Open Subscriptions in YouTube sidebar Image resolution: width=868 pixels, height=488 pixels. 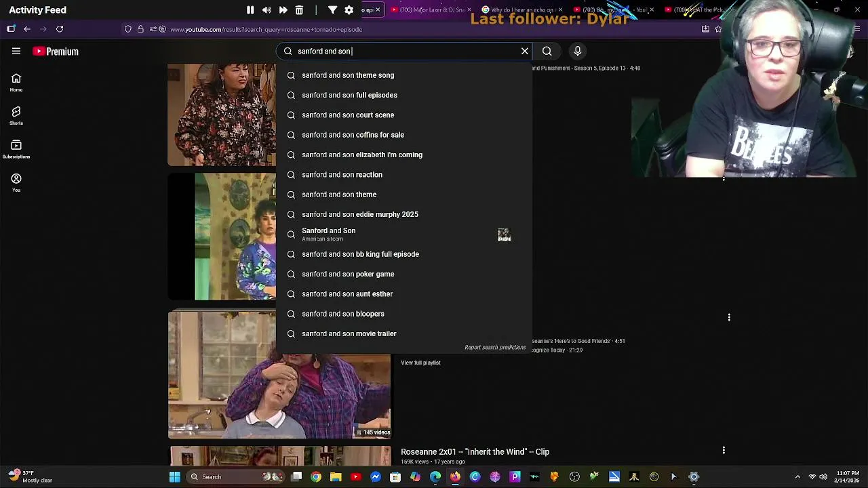[x=16, y=149]
